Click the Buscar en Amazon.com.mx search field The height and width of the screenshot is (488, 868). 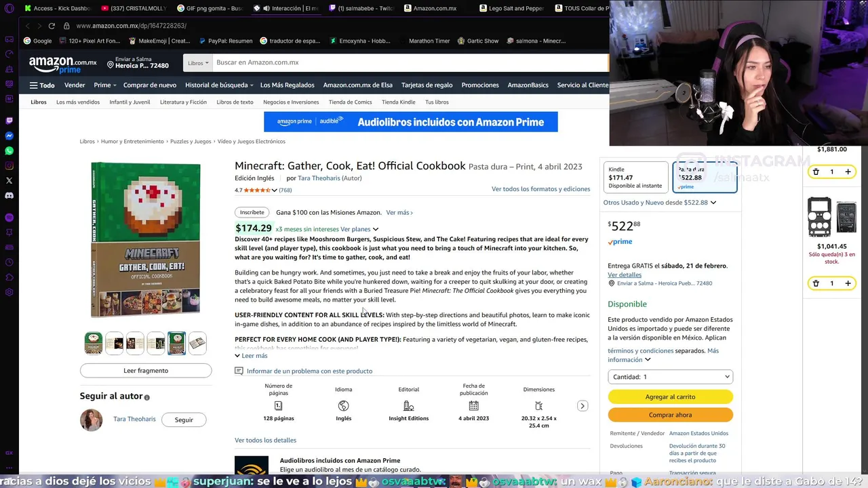(410, 63)
